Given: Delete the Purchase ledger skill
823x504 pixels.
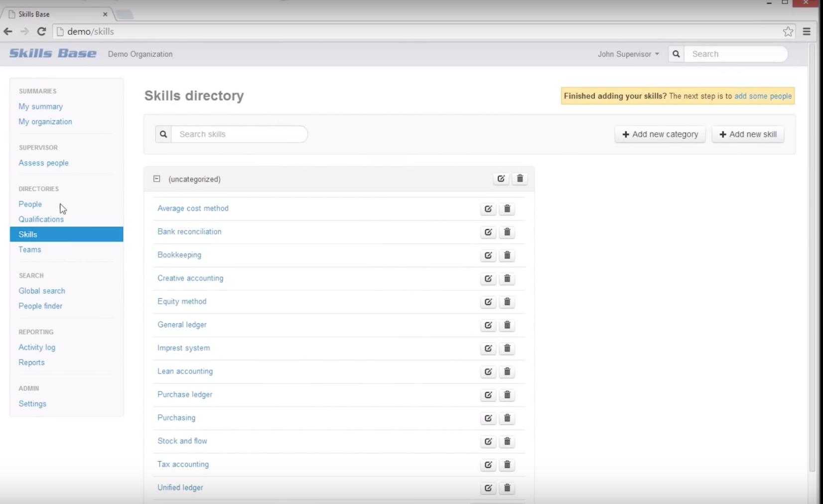Looking at the screenshot, I should (x=507, y=395).
